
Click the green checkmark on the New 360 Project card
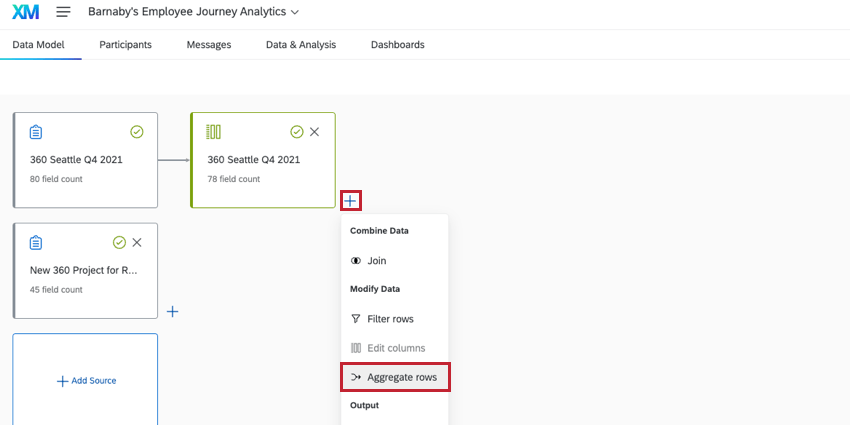coord(119,242)
